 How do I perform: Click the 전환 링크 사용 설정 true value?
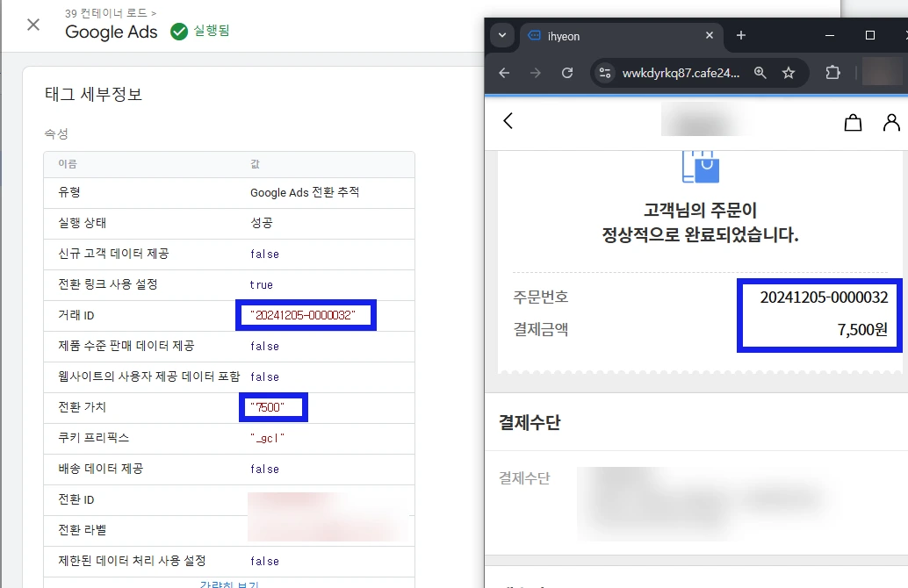[x=261, y=284]
